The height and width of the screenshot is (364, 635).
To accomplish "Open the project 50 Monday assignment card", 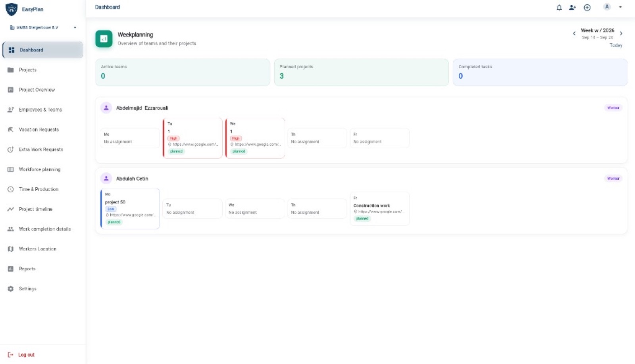I will (130, 209).
